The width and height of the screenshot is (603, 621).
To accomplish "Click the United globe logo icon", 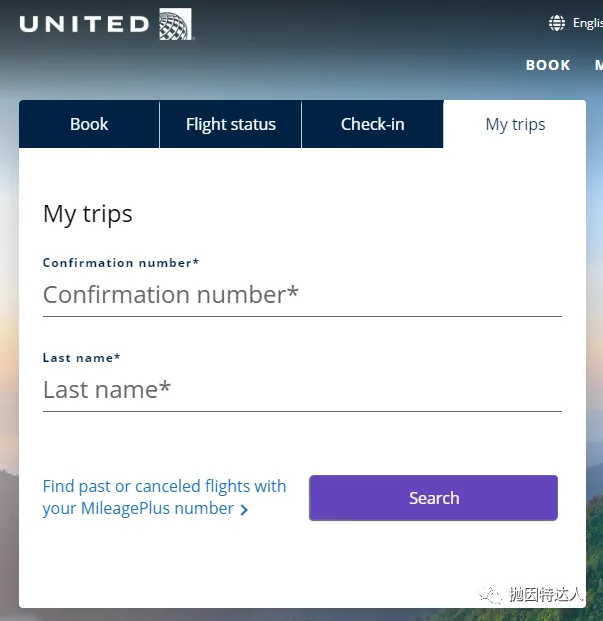I will 176,24.
